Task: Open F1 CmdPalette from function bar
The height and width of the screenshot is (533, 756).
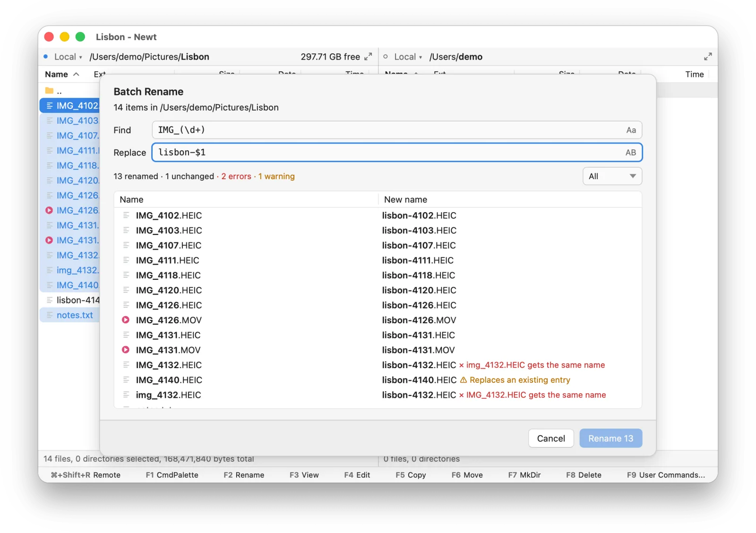Action: point(172,475)
